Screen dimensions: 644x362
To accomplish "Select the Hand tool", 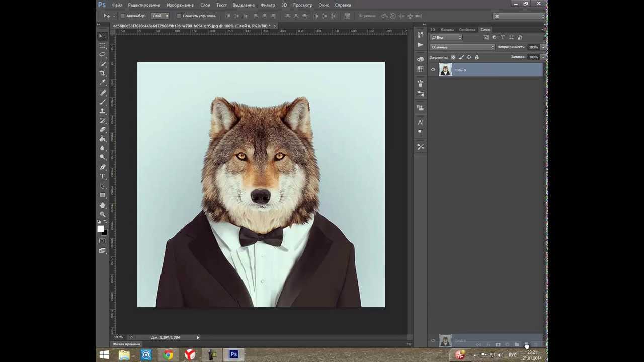I will [102, 205].
